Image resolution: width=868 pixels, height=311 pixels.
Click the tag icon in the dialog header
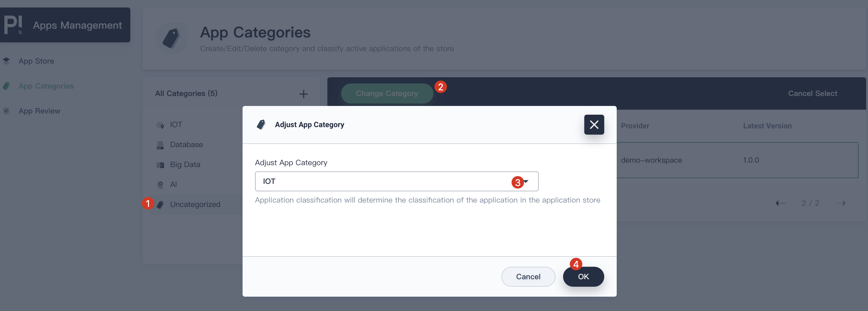pos(261,125)
